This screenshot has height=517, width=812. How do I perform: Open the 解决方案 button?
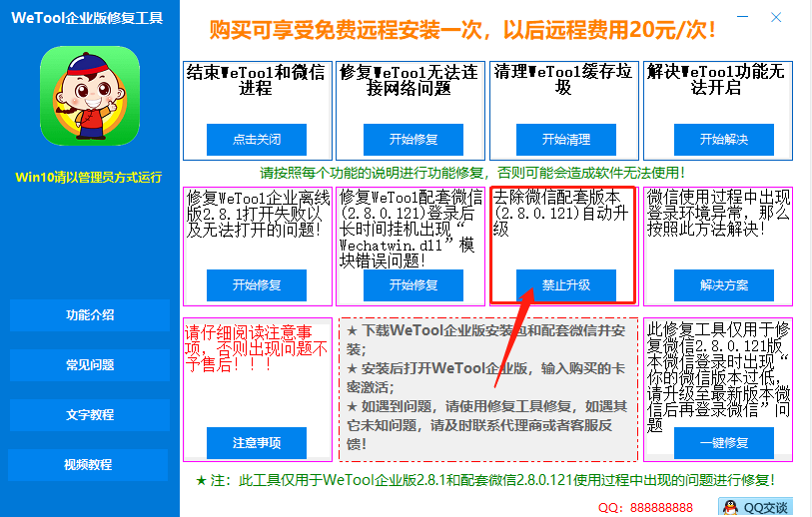[x=724, y=285]
